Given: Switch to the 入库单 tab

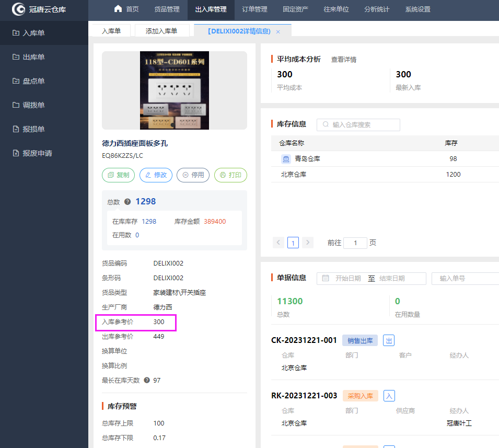Looking at the screenshot, I should tap(111, 31).
